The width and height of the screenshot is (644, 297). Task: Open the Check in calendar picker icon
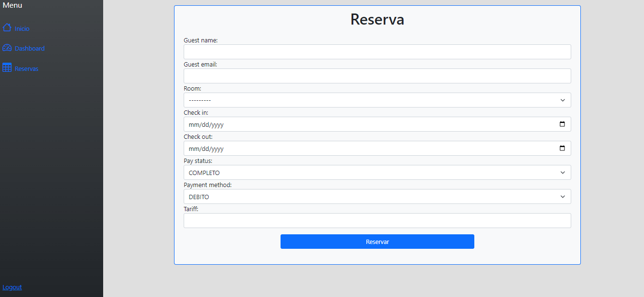tap(562, 124)
